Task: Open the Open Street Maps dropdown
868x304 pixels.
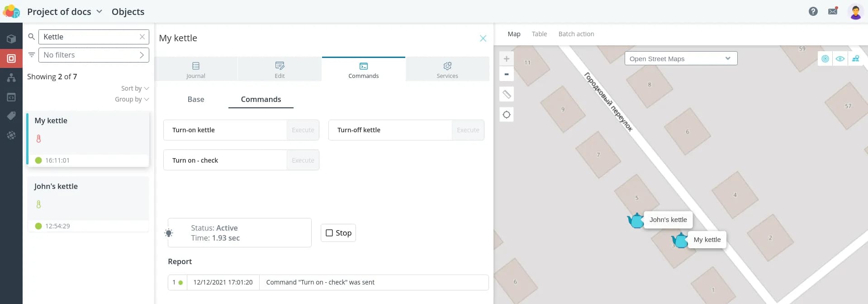Action: point(680,58)
